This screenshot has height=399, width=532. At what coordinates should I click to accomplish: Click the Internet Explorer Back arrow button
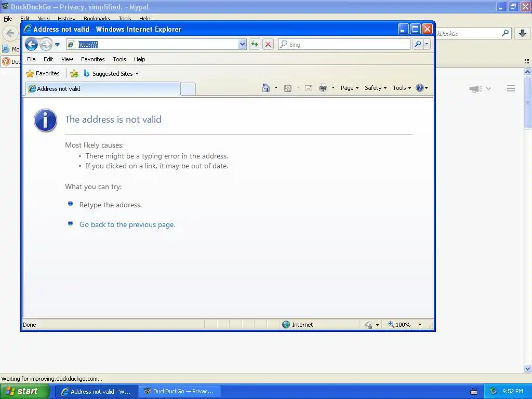tap(31, 44)
